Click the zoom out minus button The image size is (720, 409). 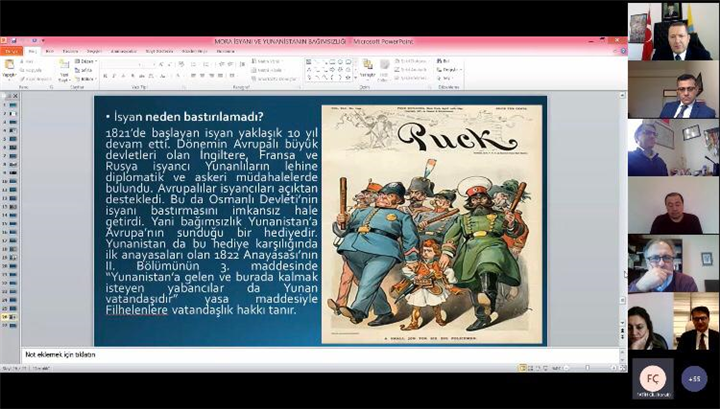[x=566, y=368]
